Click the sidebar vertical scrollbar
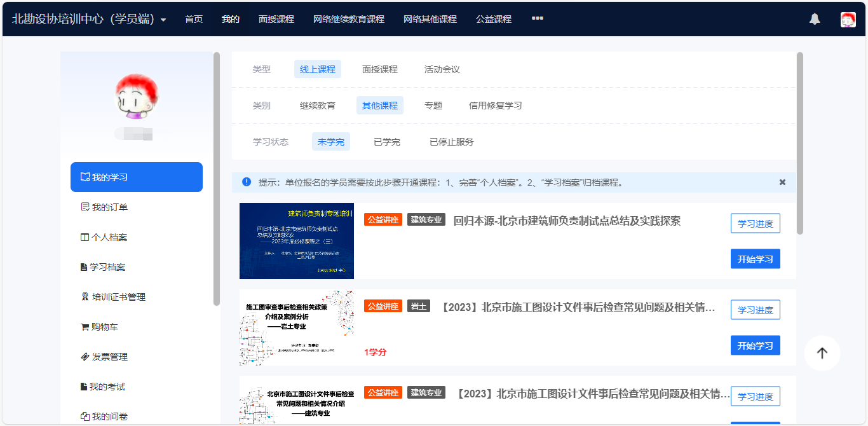The height and width of the screenshot is (426, 868). pyautogui.click(x=217, y=179)
